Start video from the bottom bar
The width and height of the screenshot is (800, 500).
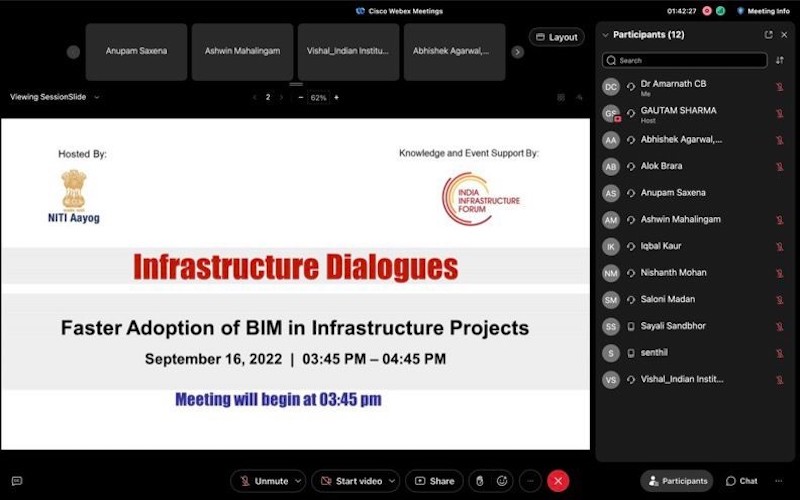[x=351, y=481]
